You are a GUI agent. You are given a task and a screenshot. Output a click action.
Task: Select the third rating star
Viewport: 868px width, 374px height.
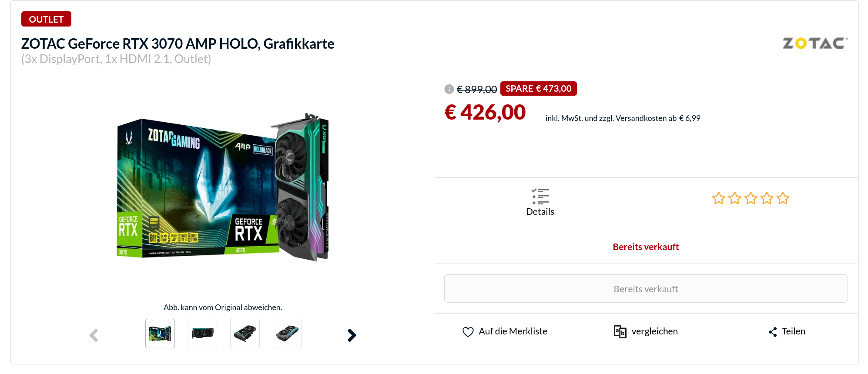click(751, 198)
